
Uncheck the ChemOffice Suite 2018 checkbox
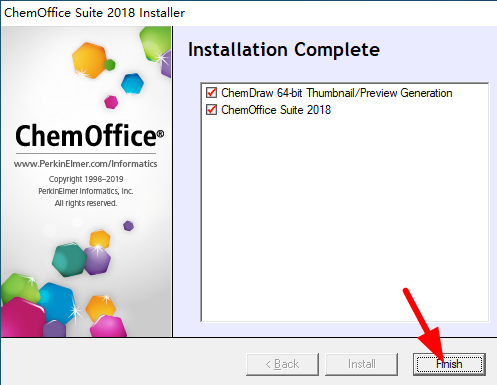pos(211,110)
